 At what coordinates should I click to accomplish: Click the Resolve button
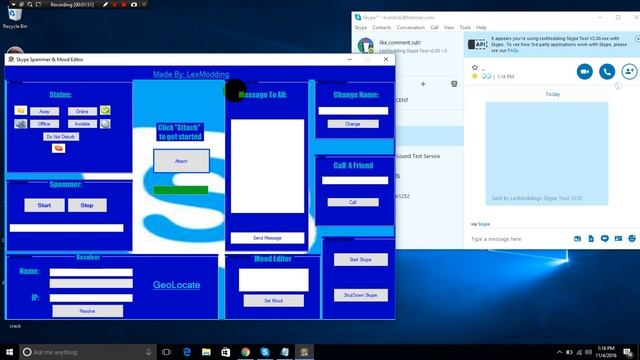(x=87, y=311)
